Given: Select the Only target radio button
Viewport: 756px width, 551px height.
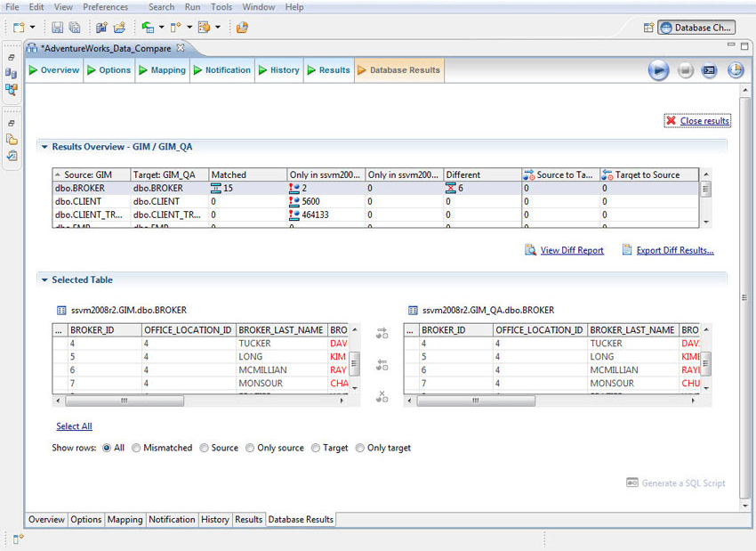Looking at the screenshot, I should (359, 449).
